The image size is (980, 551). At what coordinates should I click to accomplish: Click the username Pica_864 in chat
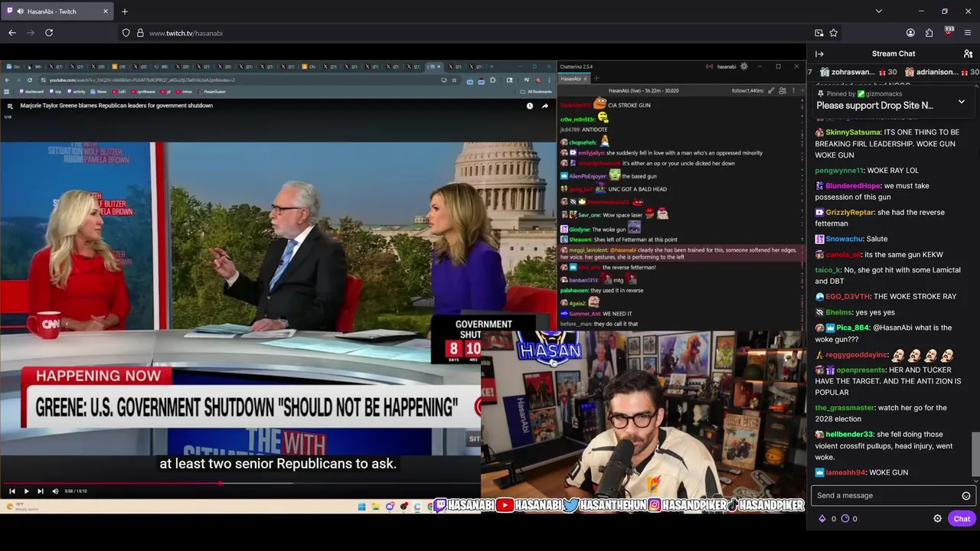pyautogui.click(x=852, y=328)
